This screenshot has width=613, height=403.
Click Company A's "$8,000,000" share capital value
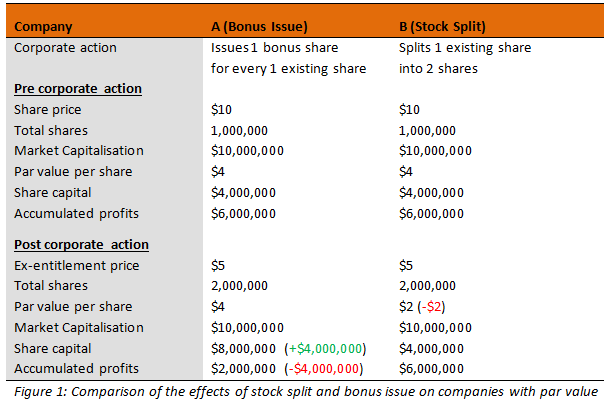click(x=243, y=348)
